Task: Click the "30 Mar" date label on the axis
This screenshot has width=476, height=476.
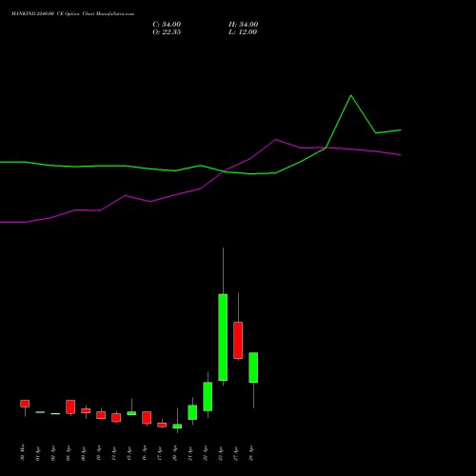Action: click(x=23, y=452)
